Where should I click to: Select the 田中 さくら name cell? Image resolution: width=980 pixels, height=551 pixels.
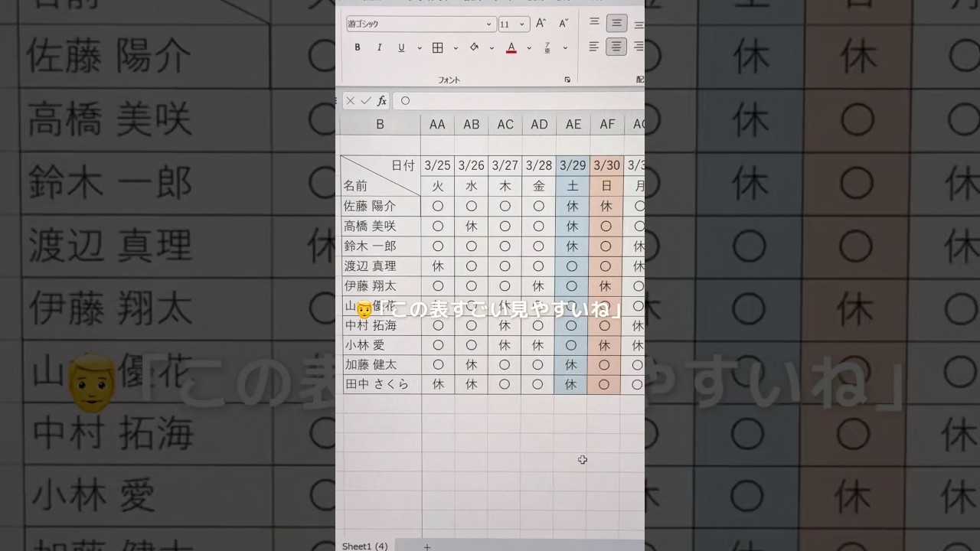[x=381, y=385]
